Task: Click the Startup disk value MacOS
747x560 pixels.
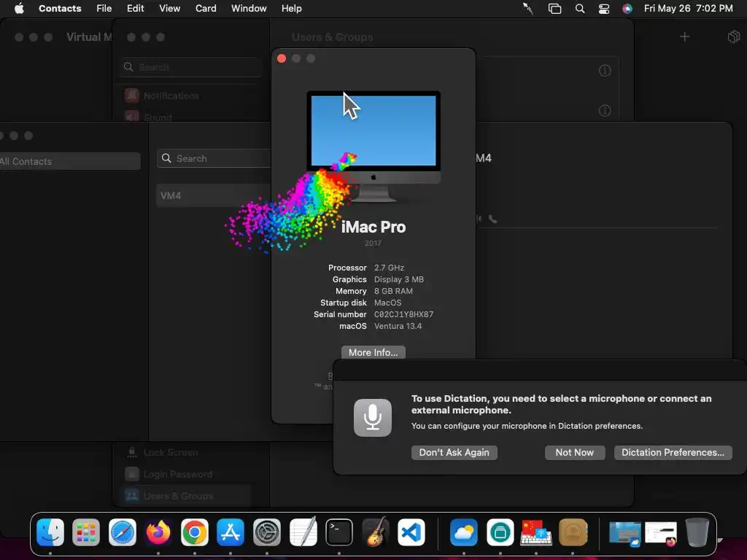Action: coord(388,303)
